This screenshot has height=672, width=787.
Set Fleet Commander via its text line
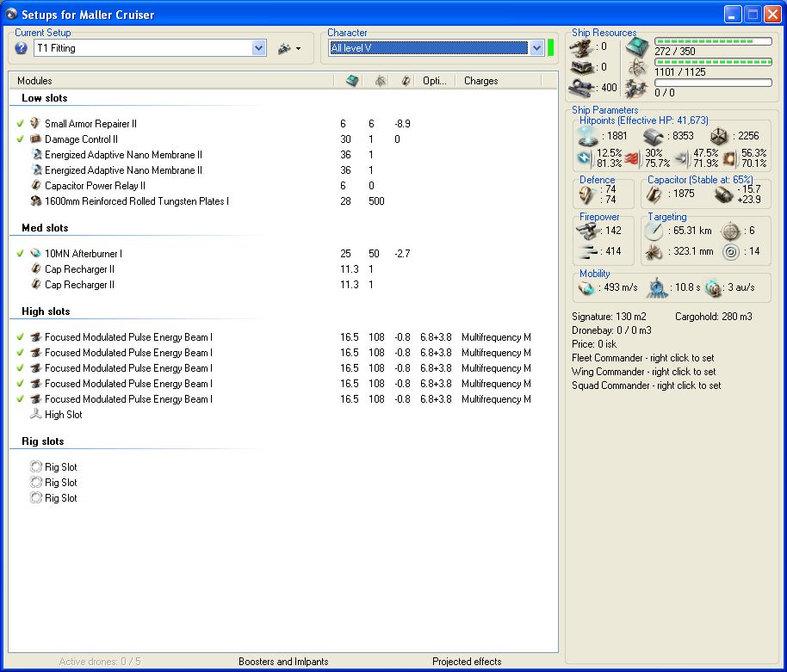pyautogui.click(x=643, y=358)
